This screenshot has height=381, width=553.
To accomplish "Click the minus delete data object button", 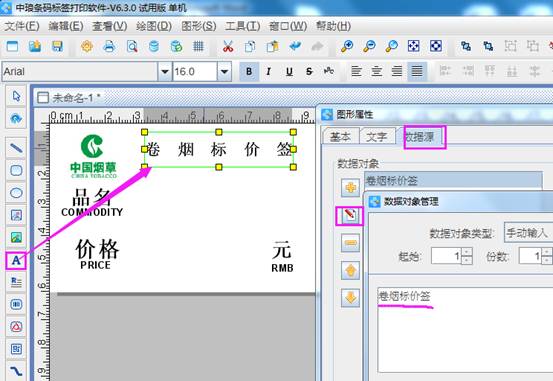I will coord(350,243).
